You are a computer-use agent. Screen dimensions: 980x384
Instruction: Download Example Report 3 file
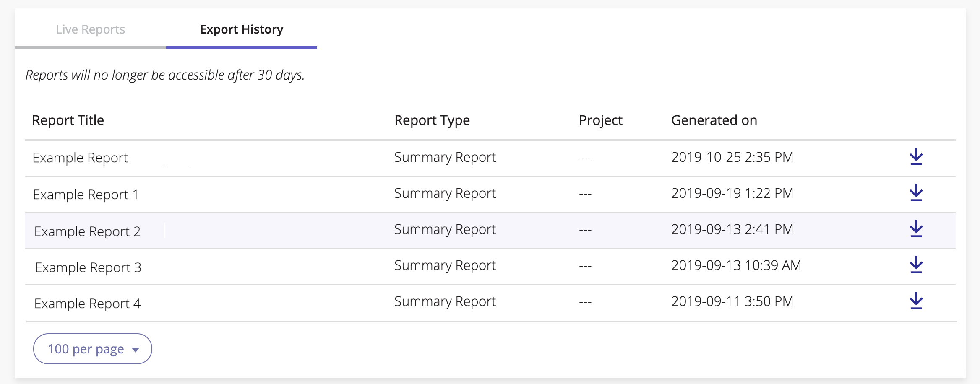tap(916, 265)
